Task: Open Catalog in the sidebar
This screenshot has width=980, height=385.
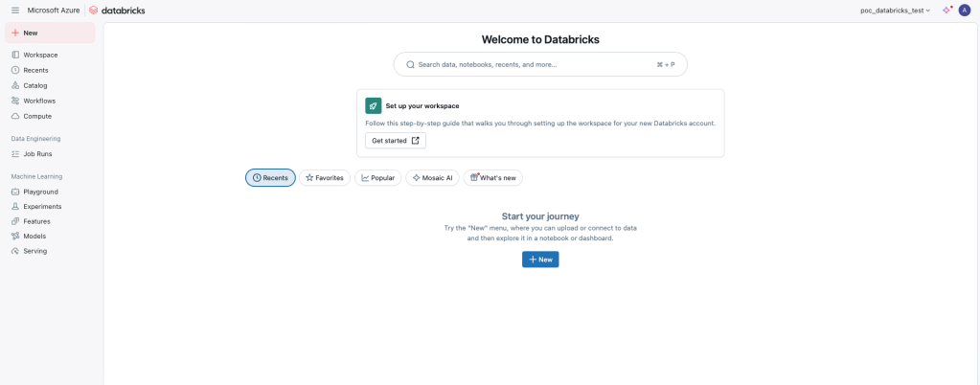Action: 35,85
